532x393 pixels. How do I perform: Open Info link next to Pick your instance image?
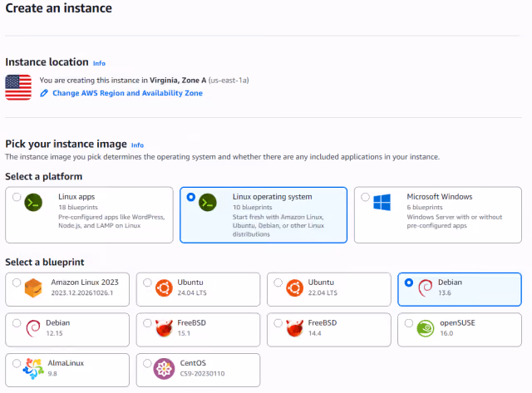(137, 145)
